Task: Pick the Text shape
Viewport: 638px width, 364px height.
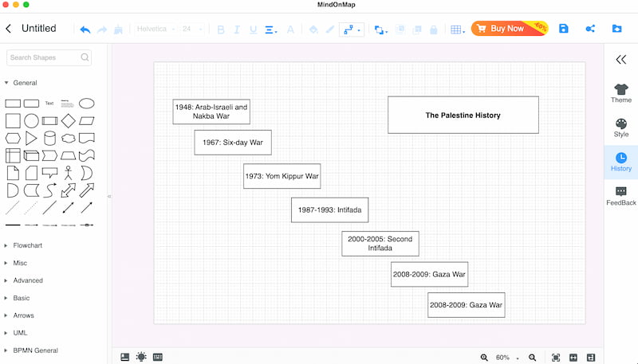Action: [x=49, y=104]
